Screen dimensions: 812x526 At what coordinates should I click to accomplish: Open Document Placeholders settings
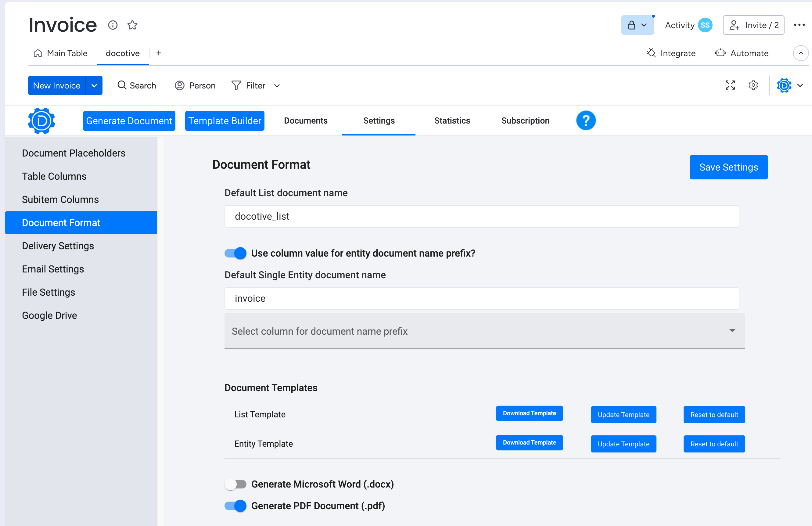pyautogui.click(x=81, y=153)
